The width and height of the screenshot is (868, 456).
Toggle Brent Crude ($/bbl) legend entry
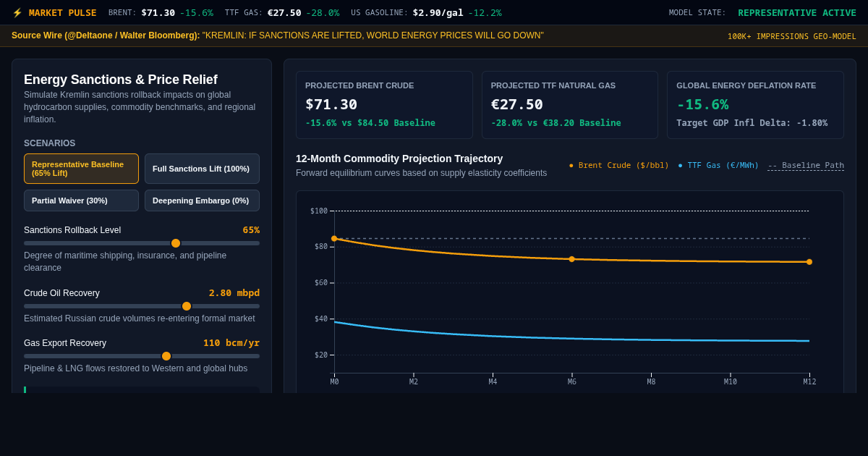(619, 165)
